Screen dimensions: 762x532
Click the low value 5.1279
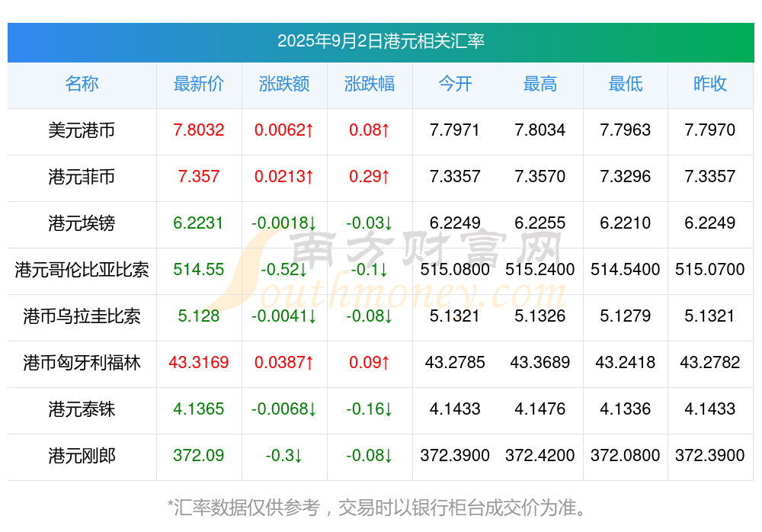tap(626, 316)
